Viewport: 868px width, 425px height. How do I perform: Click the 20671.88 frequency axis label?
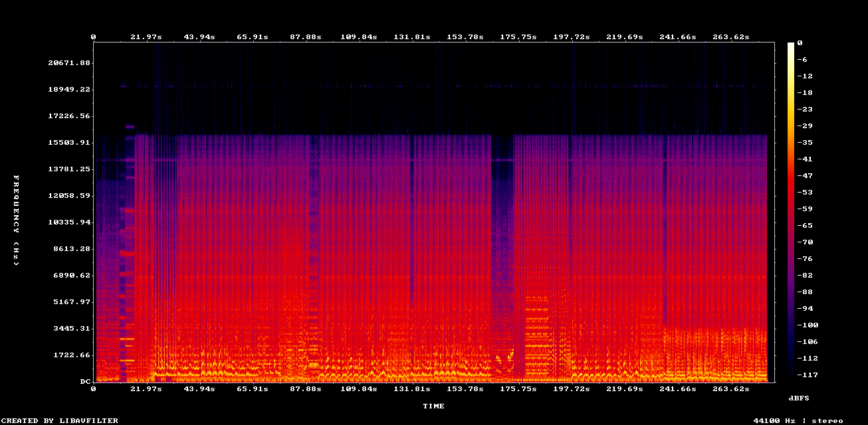tap(68, 62)
